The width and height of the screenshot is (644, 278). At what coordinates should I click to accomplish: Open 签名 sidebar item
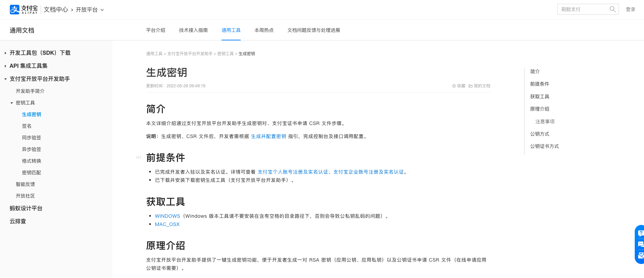point(27,126)
